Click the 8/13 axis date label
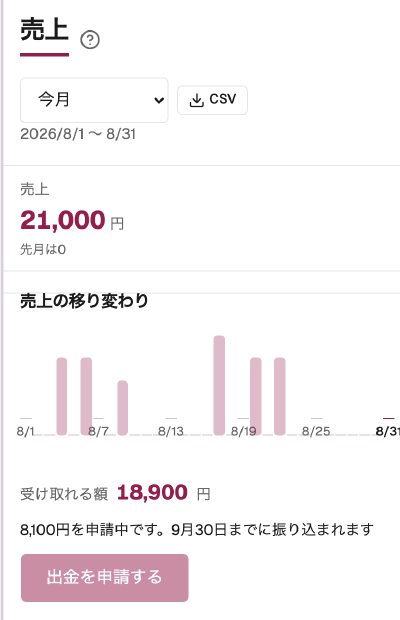Screen dimensions: 400x620 pos(171,431)
